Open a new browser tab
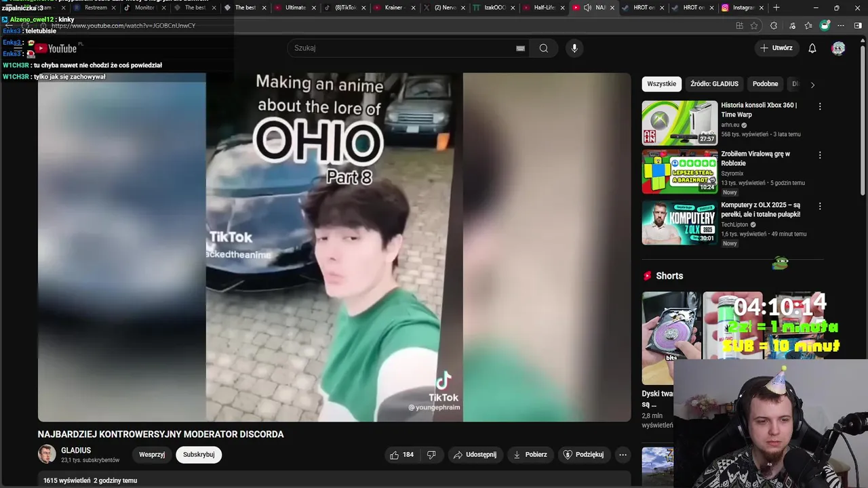This screenshot has height=488, width=868. coord(776,7)
